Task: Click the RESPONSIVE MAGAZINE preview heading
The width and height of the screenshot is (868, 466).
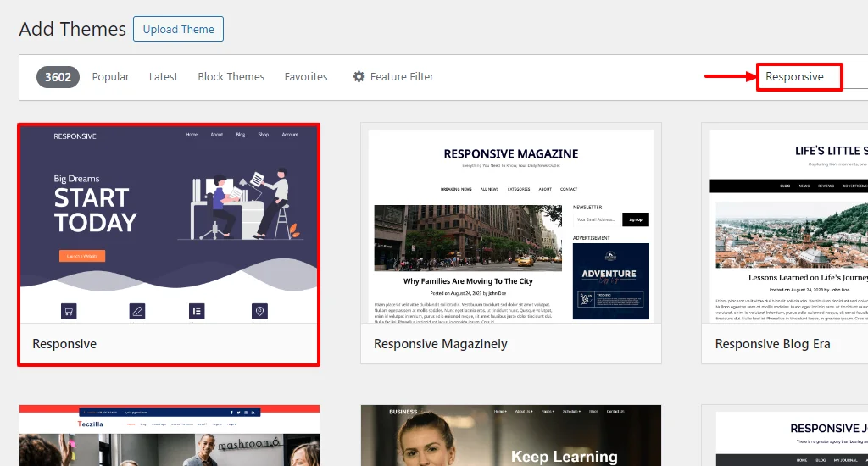Action: tap(511, 154)
